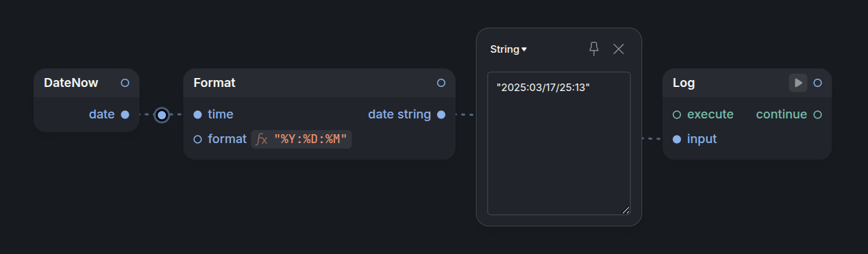Edit the "%Y:%D:%M" format value
The width and height of the screenshot is (868, 254).
tap(311, 139)
